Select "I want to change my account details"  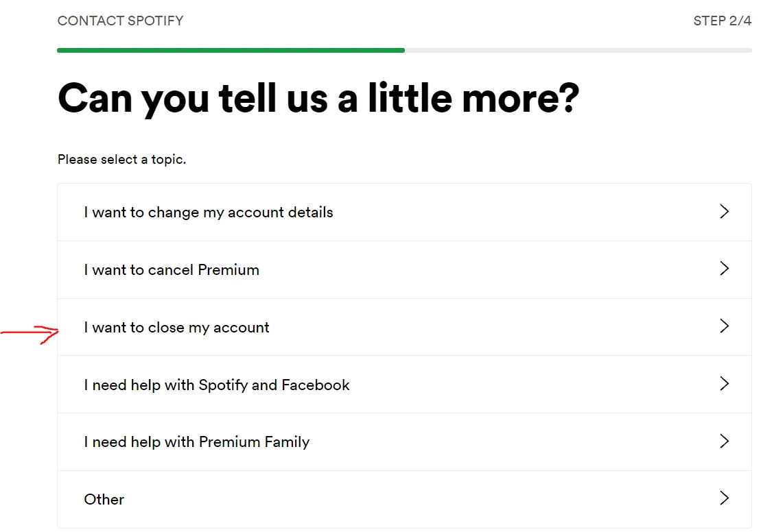pyautogui.click(x=209, y=213)
